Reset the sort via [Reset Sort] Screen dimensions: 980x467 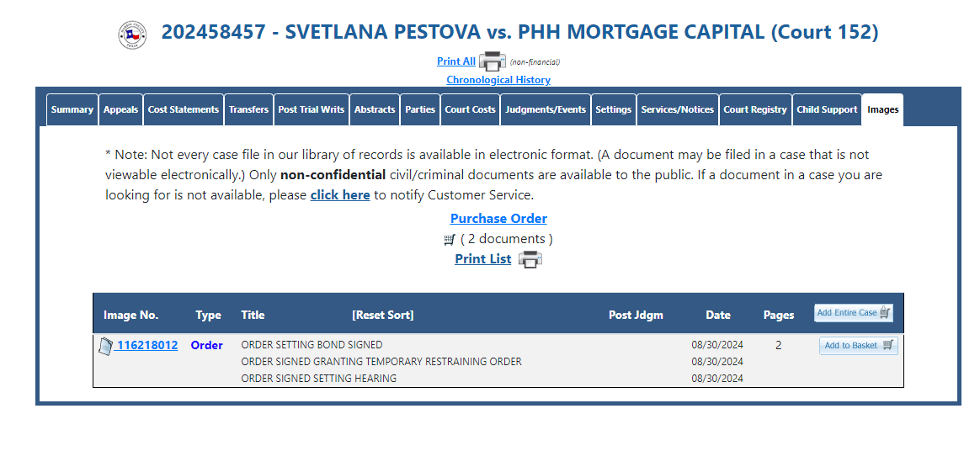(x=382, y=316)
